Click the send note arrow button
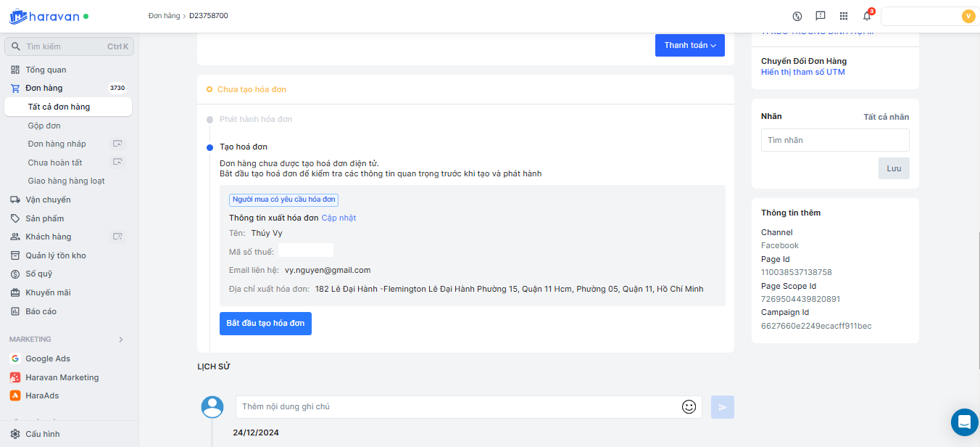The height and width of the screenshot is (447, 980). tap(723, 407)
